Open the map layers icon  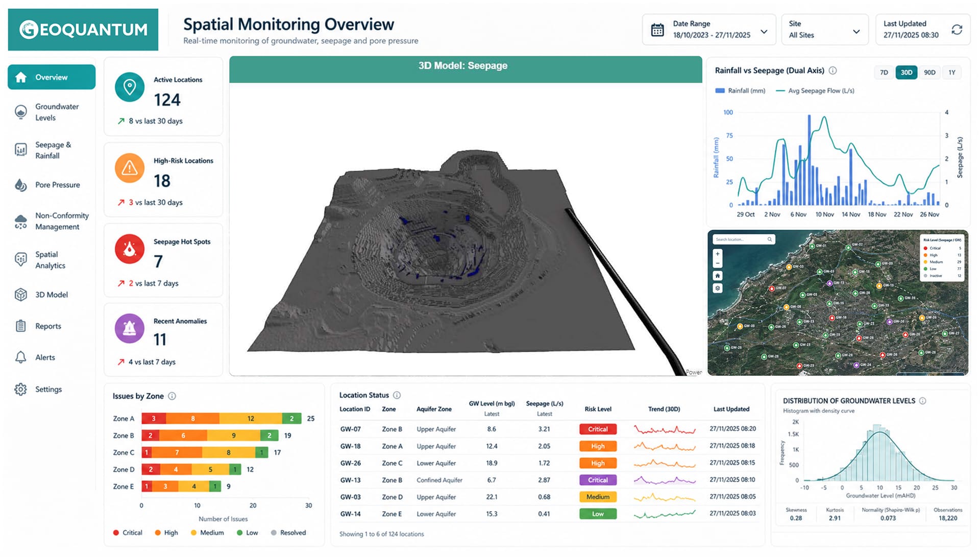click(x=717, y=288)
